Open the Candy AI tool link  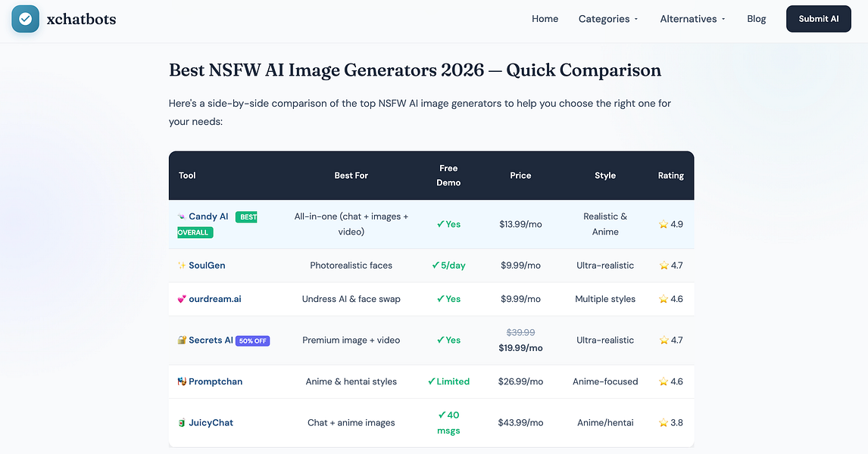coord(208,216)
